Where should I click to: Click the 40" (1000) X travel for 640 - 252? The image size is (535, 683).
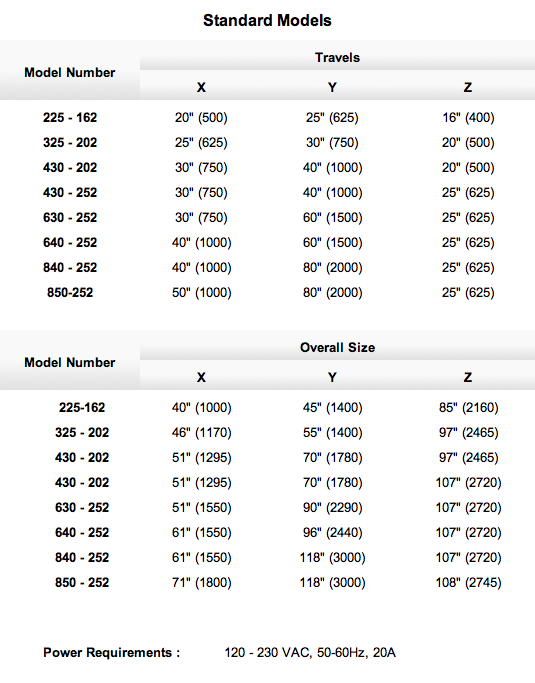pos(201,243)
